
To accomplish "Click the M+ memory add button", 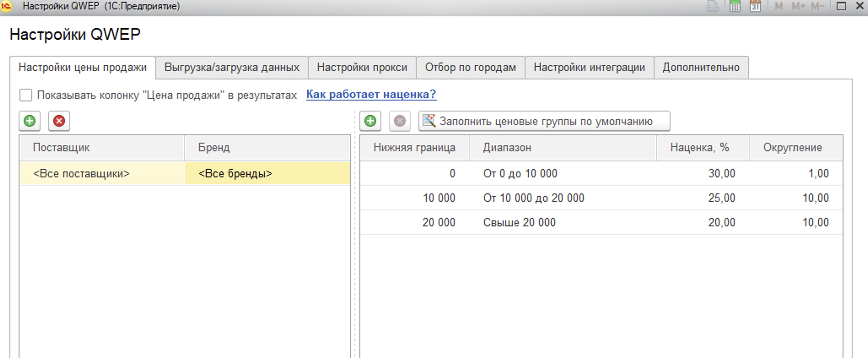I will point(798,6).
